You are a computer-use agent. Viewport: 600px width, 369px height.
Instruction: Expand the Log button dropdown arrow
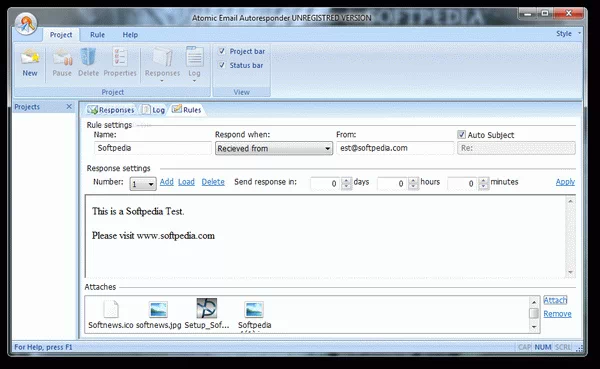194,81
